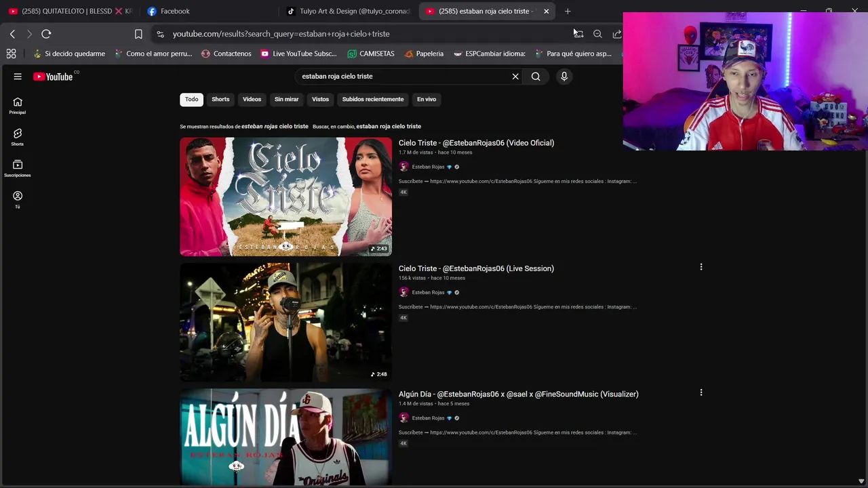The image size is (868, 488).
Task: Open Live YouTube Subsc... bookmark
Action: click(x=298, y=54)
